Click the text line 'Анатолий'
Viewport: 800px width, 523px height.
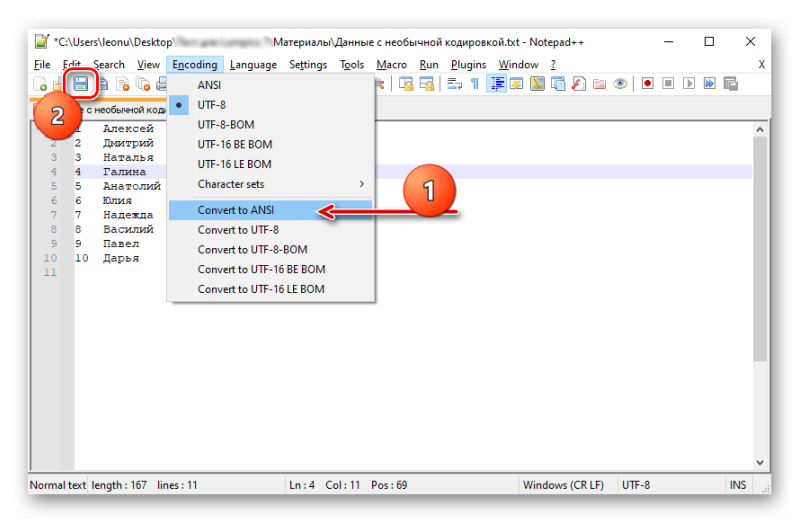pos(132,186)
